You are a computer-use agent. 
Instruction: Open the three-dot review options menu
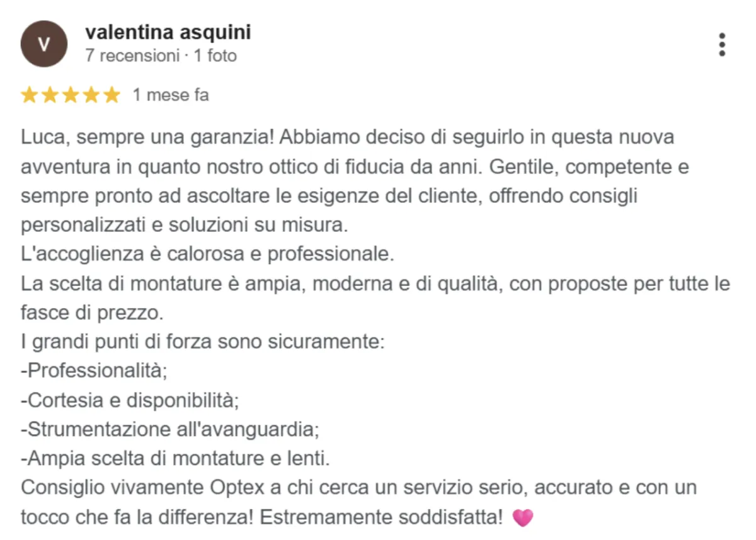point(722,45)
